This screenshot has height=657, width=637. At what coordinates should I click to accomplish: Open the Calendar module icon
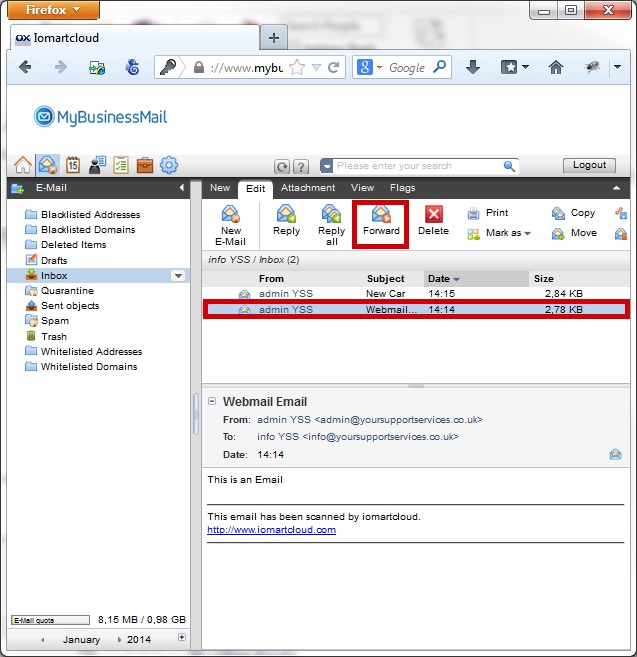click(73, 165)
